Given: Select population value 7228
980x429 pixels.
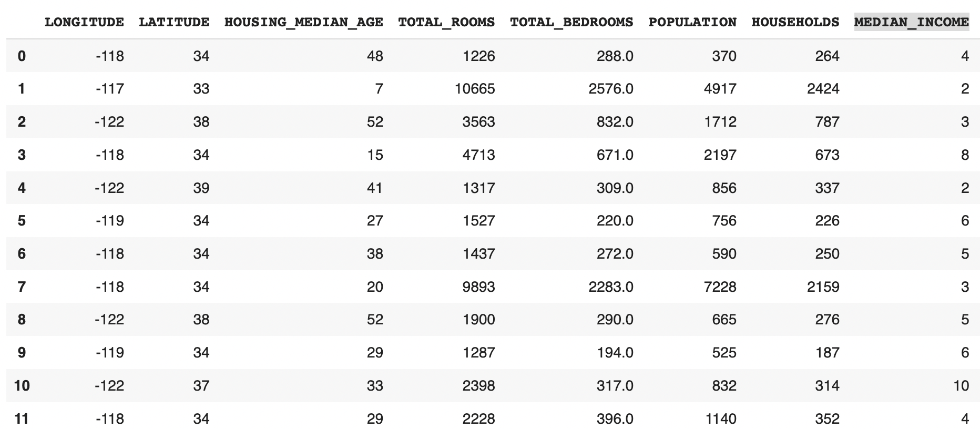Looking at the screenshot, I should point(720,287).
